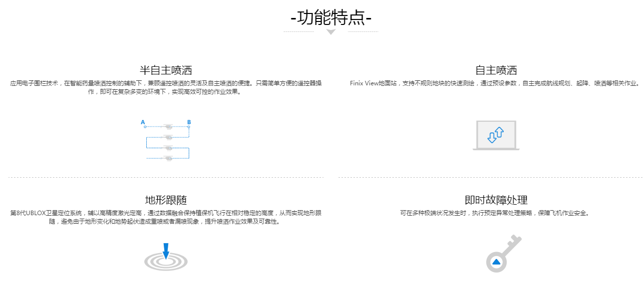
Task: Select the 自主喷洒 heading
Action: tap(496, 70)
